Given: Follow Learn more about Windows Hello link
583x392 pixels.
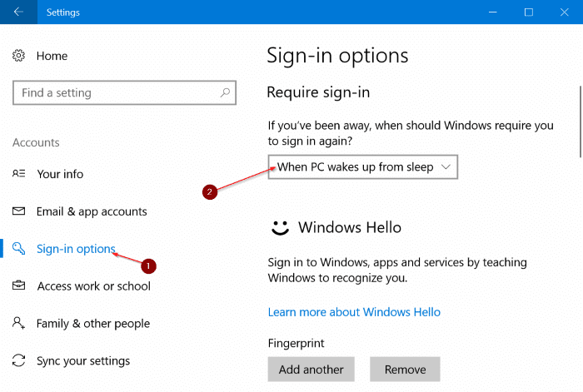Looking at the screenshot, I should (x=354, y=312).
